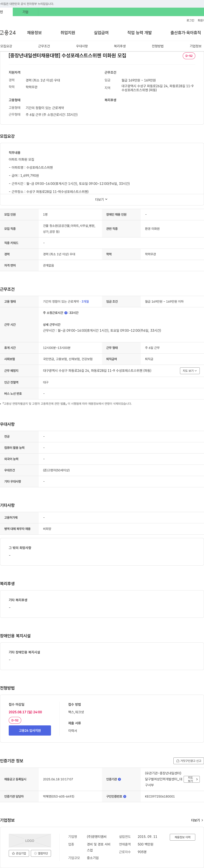This screenshot has width=204, height=868.
Task: Click the help icon beside 주 소정근로시간
Action: 66,313
